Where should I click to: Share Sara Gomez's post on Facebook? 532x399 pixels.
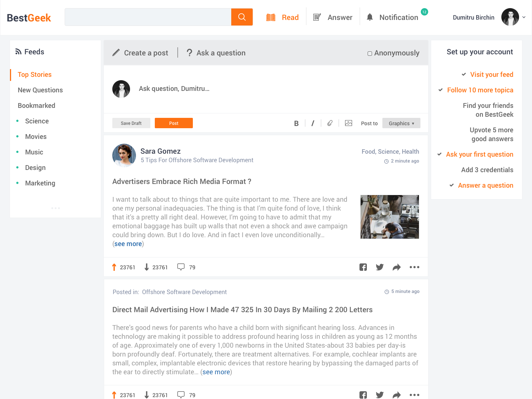(363, 267)
